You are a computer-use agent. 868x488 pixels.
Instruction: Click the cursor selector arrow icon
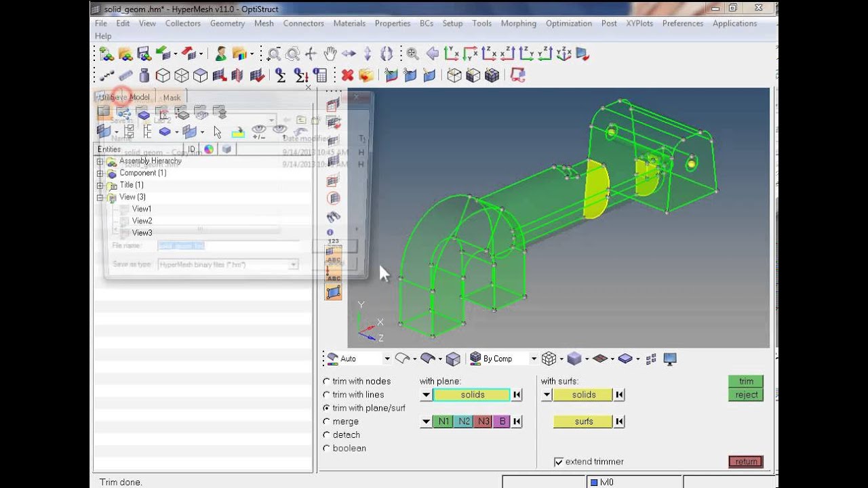click(x=218, y=131)
